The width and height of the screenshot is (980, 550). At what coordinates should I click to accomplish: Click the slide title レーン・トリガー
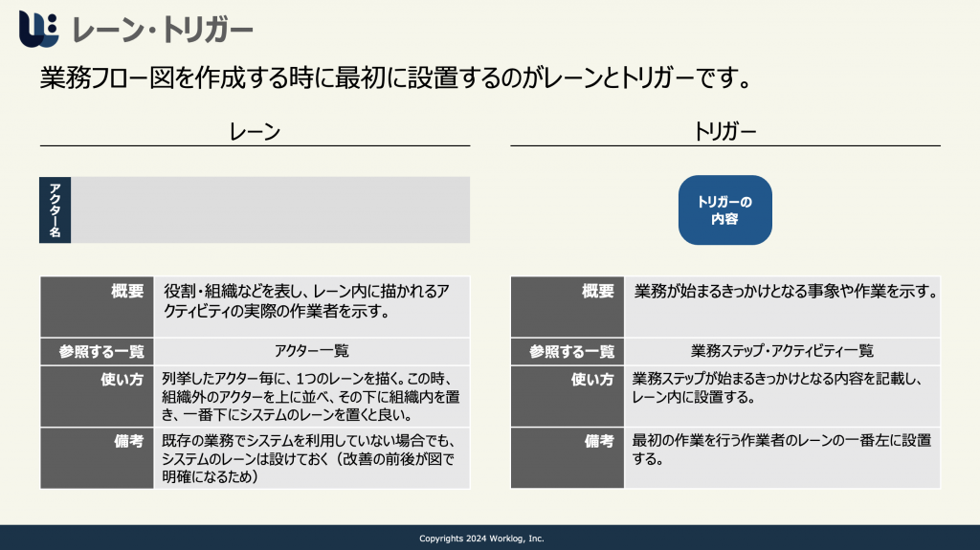click(163, 30)
